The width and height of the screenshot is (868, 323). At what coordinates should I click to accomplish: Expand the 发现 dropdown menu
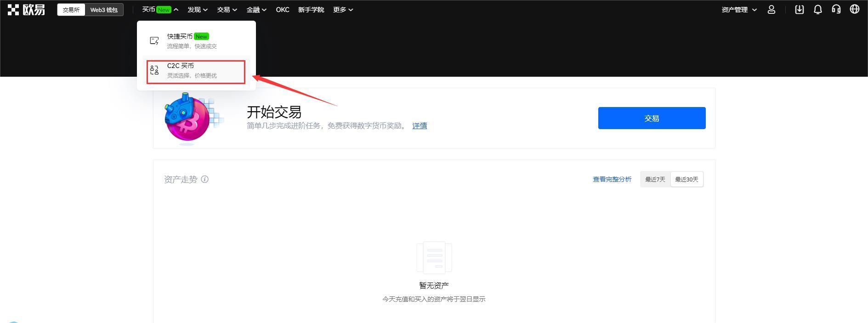pyautogui.click(x=198, y=10)
